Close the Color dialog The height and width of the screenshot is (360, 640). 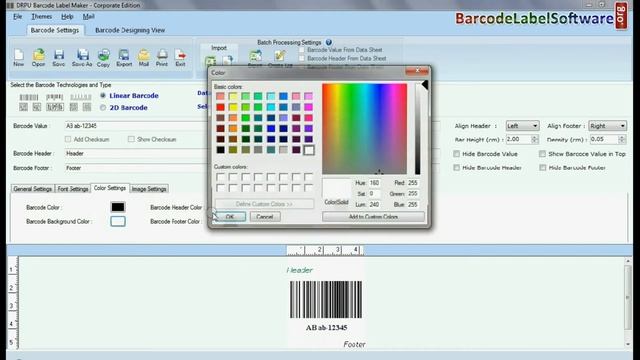pos(417,71)
